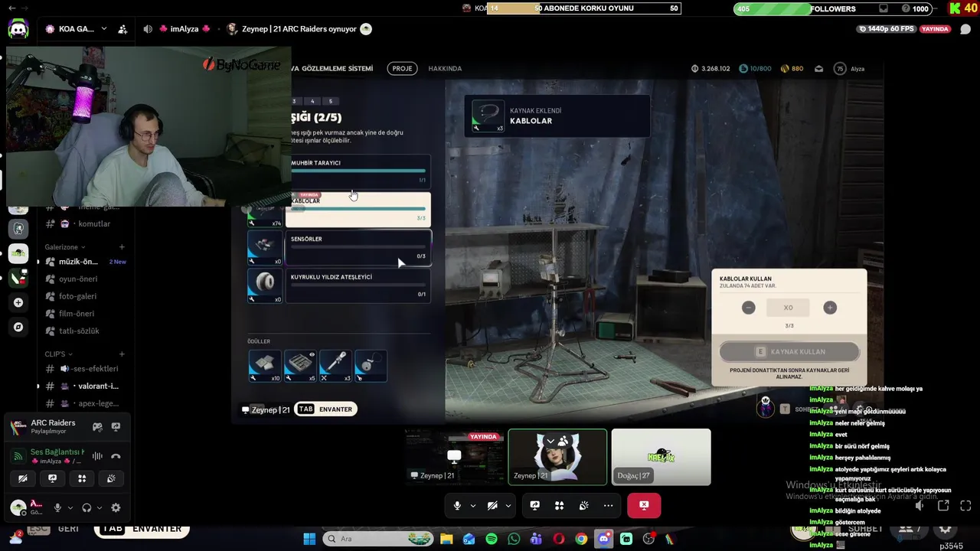The height and width of the screenshot is (551, 980).
Task: Select the Doğaç | 27 video tile
Action: pos(661,457)
